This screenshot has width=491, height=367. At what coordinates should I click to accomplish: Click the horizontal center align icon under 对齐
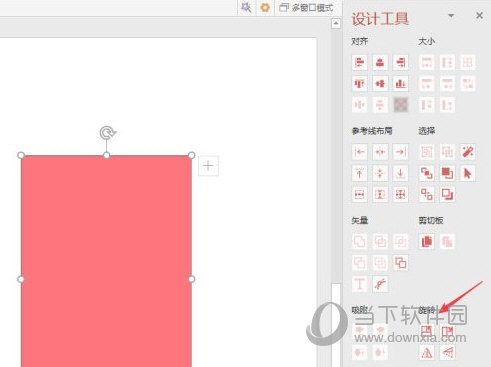click(x=380, y=62)
